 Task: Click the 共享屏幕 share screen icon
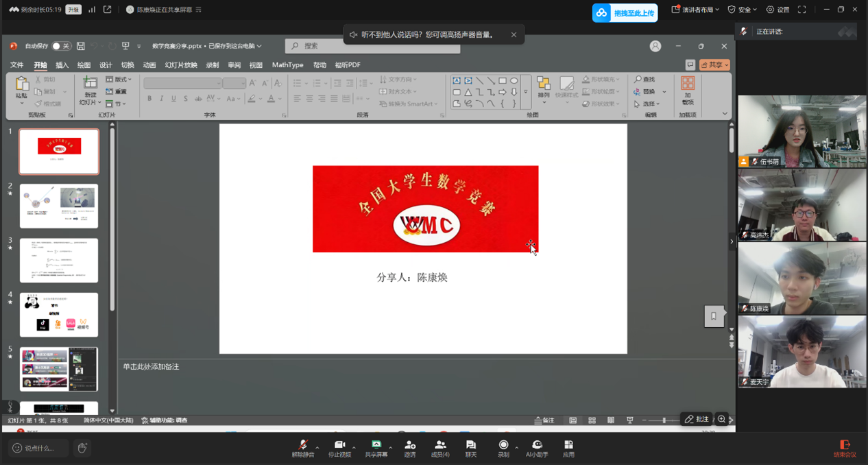pos(376,448)
